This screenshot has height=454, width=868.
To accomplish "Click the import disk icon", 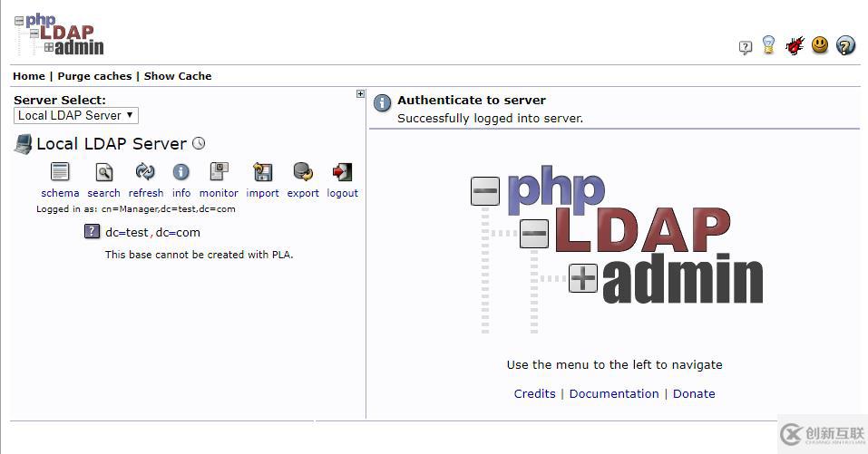I will (x=262, y=172).
